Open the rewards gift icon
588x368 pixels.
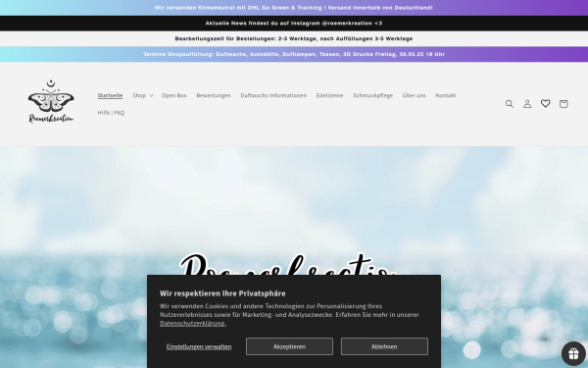[x=573, y=353]
